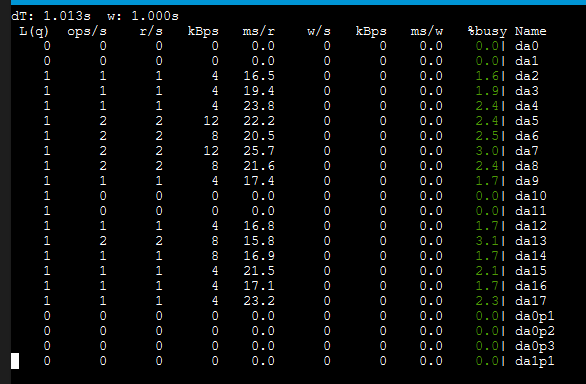Click the 2.5 %busy value for da6
This screenshot has height=384, width=586.
point(487,136)
